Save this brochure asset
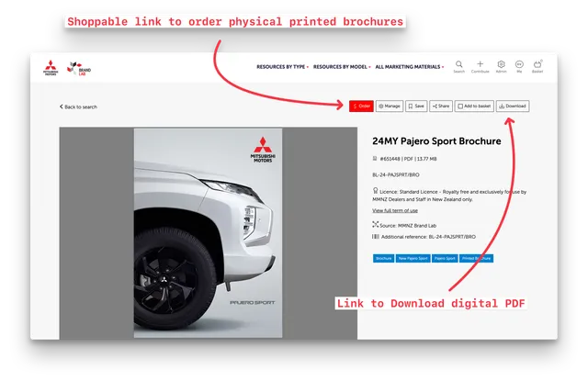588x392 pixels. [x=416, y=106]
